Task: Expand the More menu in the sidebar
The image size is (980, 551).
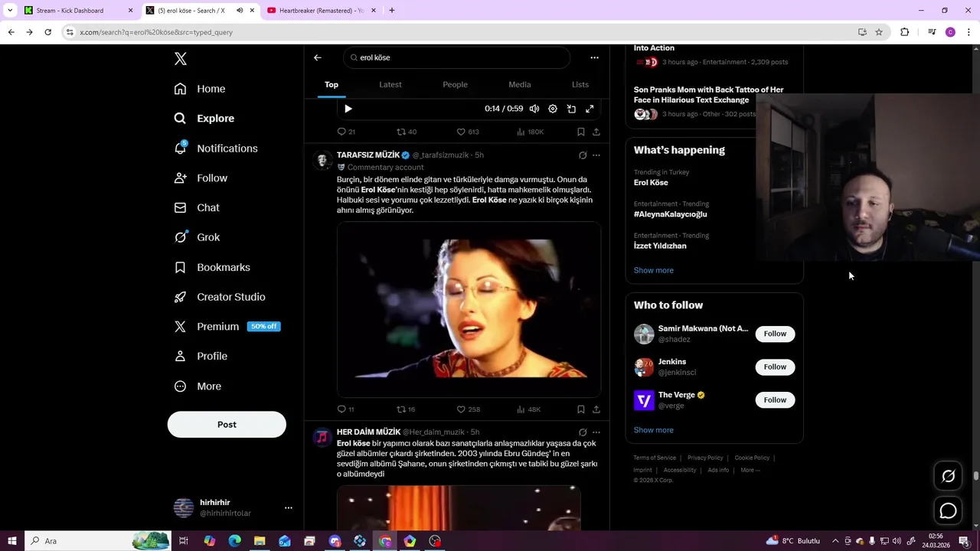Action: (x=198, y=386)
